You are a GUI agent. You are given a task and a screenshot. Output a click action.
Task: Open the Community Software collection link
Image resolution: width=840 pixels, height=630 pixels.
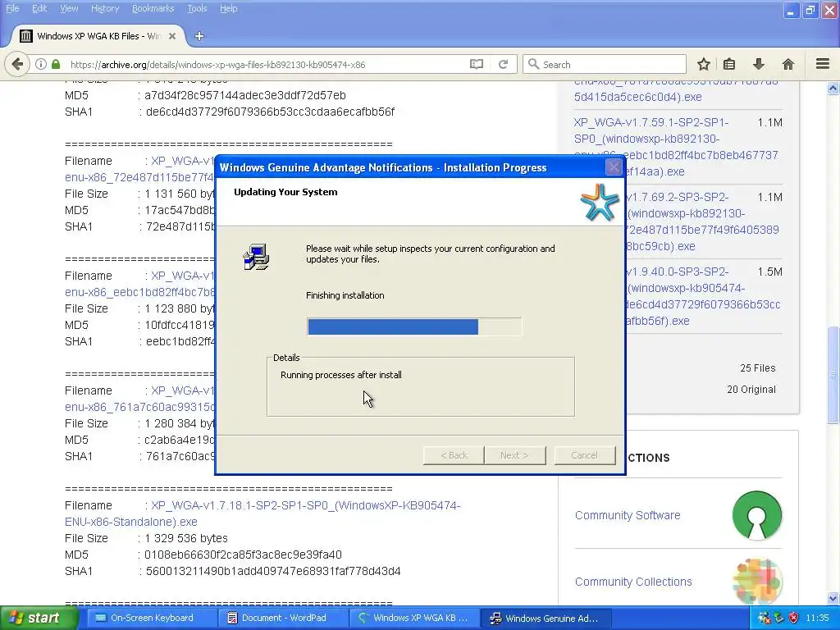point(628,515)
